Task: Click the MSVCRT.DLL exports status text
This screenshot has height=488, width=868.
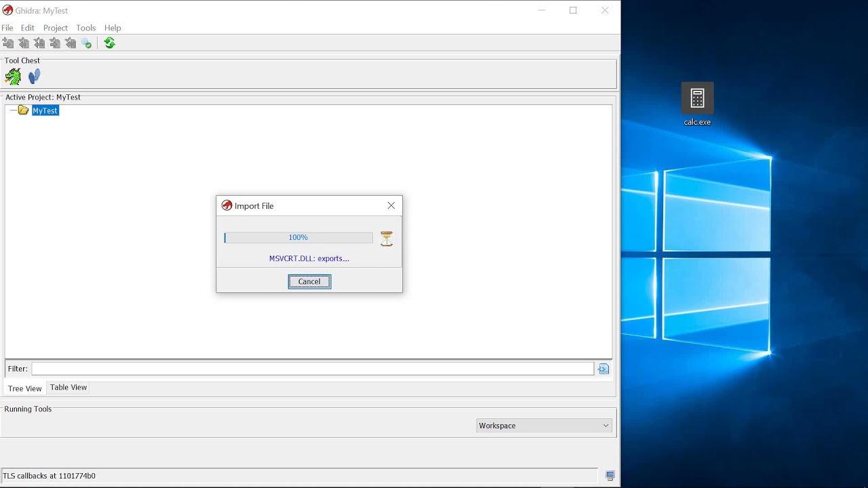Action: (309, 258)
